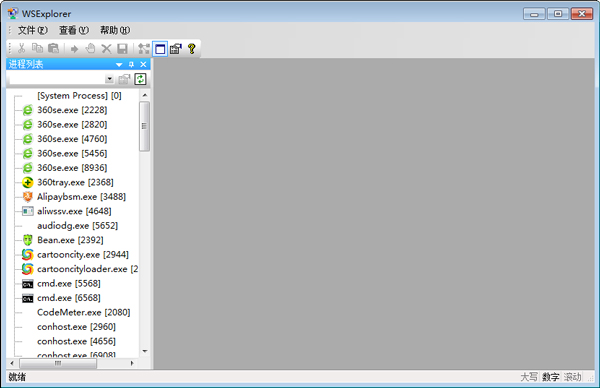Select CodeMeter.exe [2080] process
This screenshot has width=600, height=388.
83,313
